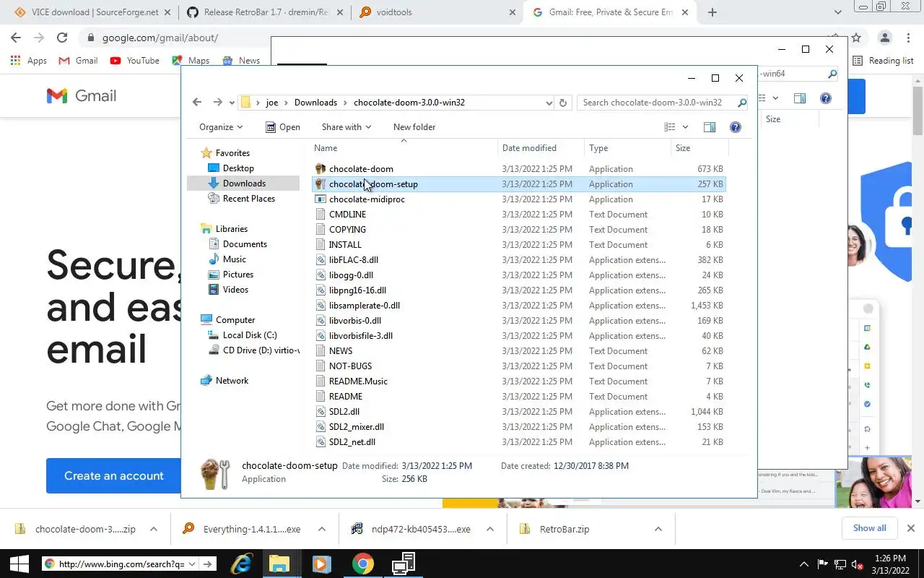Sort by the Type column header
924x578 pixels.
(627, 147)
